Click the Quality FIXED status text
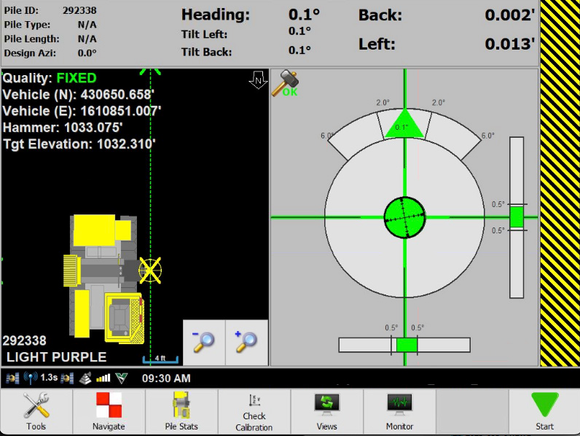The image size is (580, 436). [x=50, y=78]
